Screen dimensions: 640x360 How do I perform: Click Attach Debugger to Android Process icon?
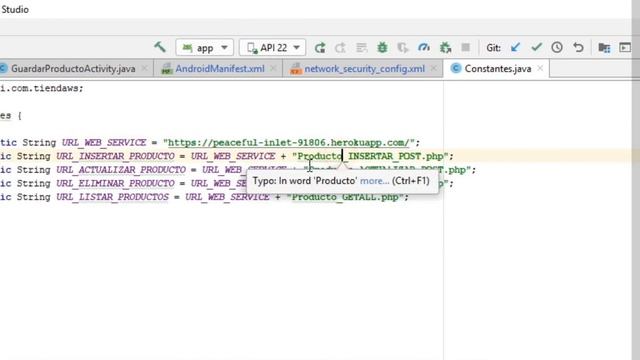(445, 48)
